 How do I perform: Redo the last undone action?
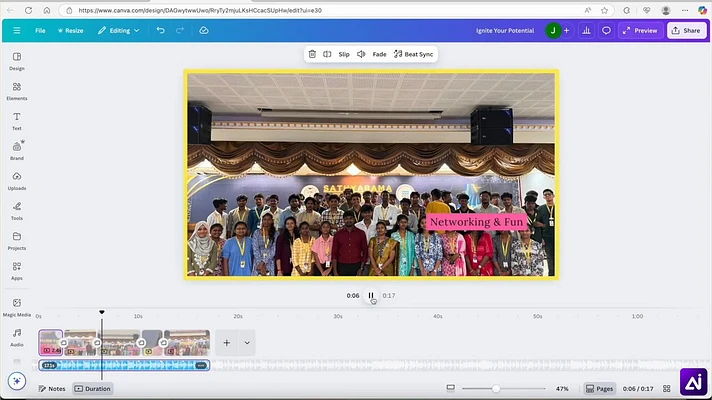tap(180, 30)
